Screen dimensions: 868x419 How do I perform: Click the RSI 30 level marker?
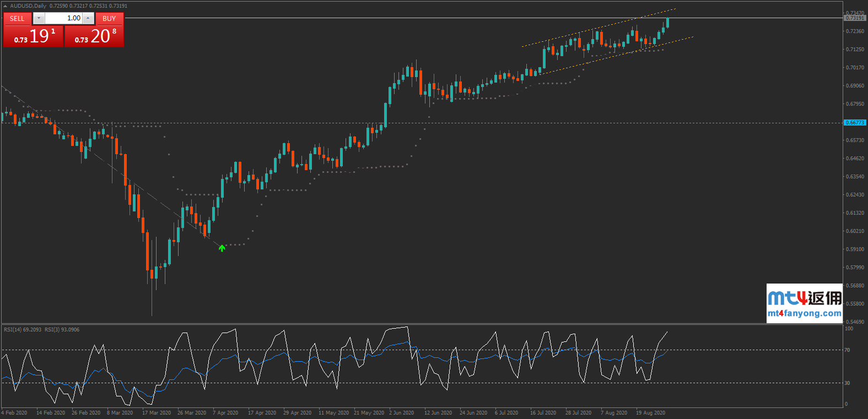[x=847, y=383]
